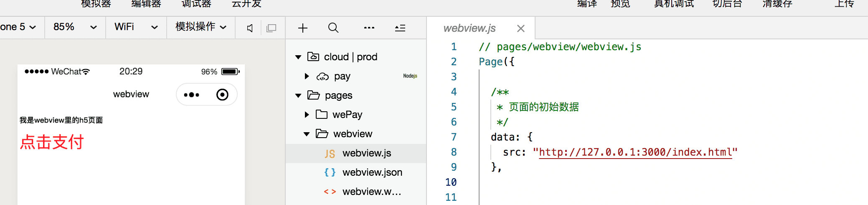
Task: Close the mini program via capsule circle button
Action: 222,95
